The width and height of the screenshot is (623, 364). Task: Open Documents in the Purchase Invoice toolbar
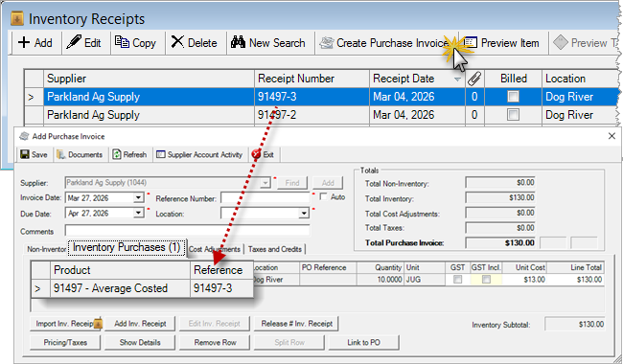click(x=80, y=154)
